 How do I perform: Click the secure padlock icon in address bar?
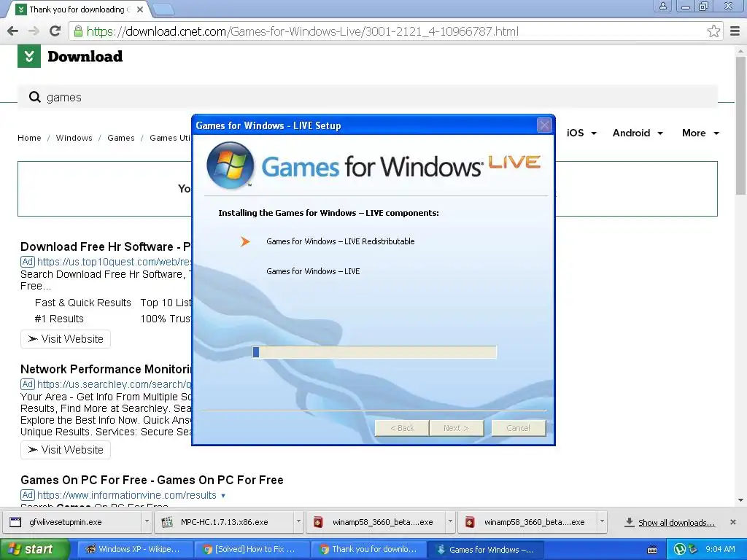coord(77,31)
